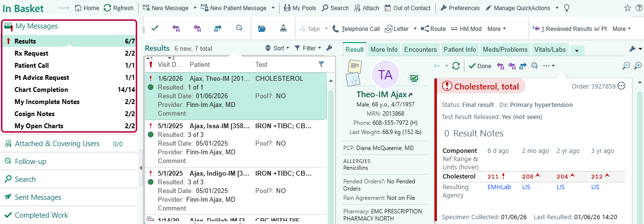Open My Pools
Image resolution: width=644 pixels, height=224 pixels.
click(300, 8)
